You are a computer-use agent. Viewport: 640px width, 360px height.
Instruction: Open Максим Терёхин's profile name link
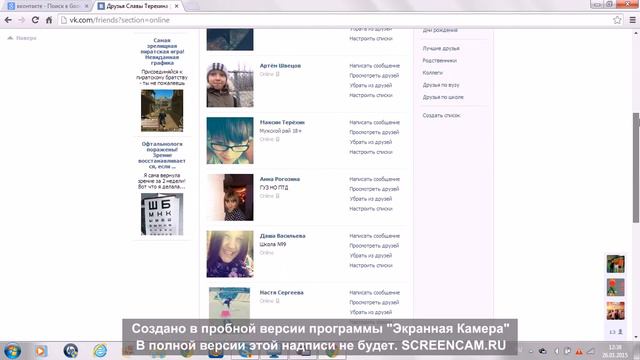(282, 122)
